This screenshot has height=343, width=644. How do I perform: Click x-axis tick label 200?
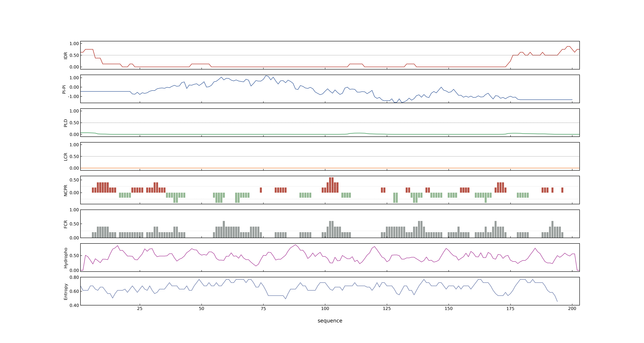pyautogui.click(x=572, y=309)
